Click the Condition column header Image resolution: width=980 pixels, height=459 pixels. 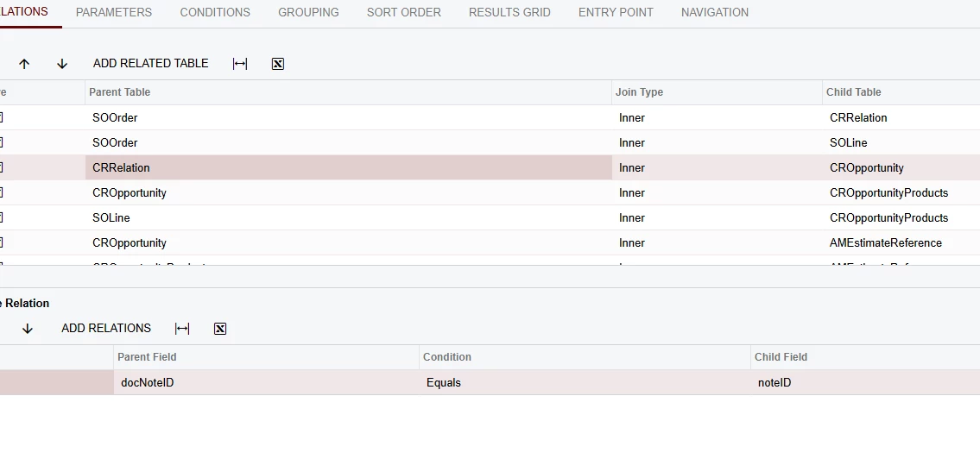[x=585, y=357]
